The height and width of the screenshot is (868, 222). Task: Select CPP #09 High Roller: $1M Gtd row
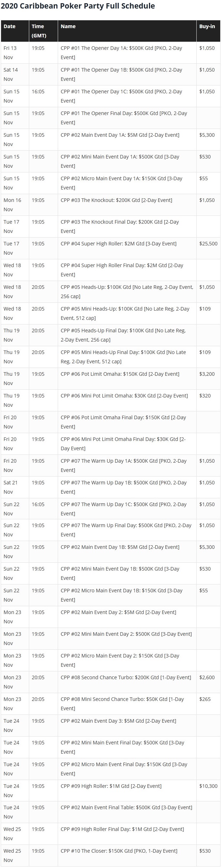pyautogui.click(x=110, y=790)
